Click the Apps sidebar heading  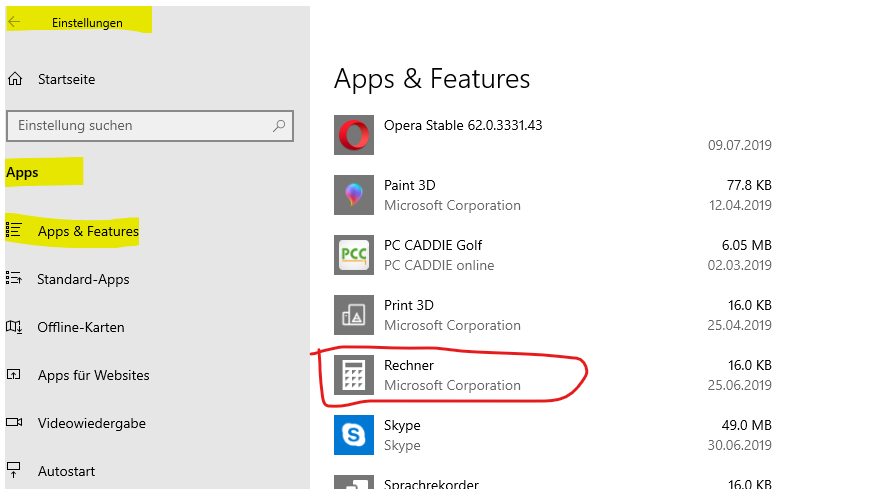coord(22,172)
